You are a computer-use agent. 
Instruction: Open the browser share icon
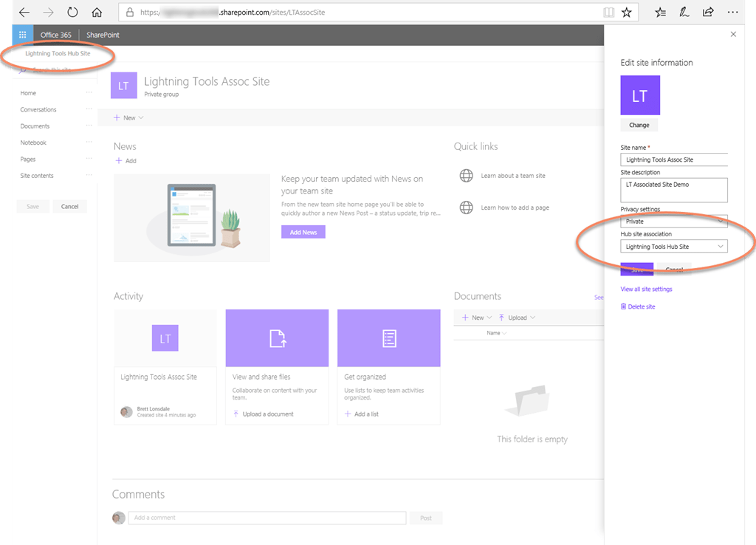(x=708, y=12)
